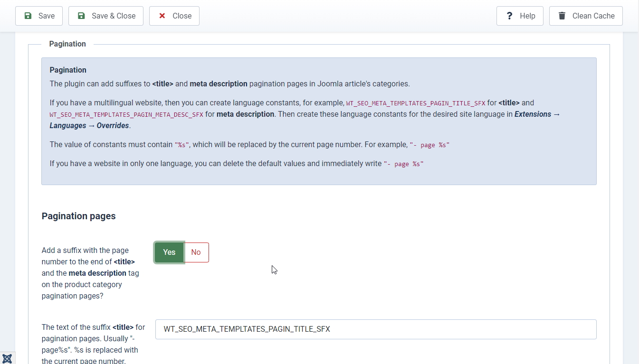
Task: Click the question mark Help icon
Action: [509, 16]
